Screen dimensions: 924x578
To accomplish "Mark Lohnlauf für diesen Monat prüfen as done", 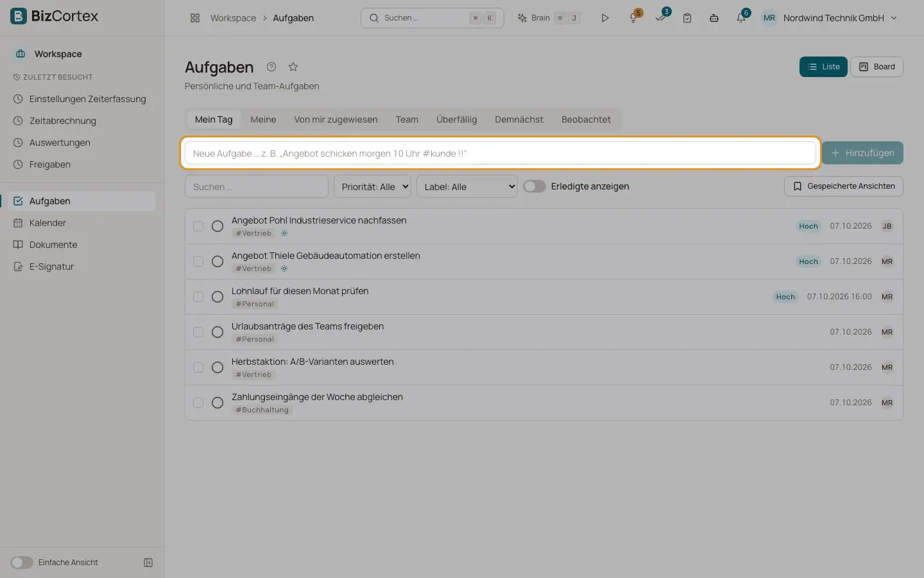I will coord(218,297).
